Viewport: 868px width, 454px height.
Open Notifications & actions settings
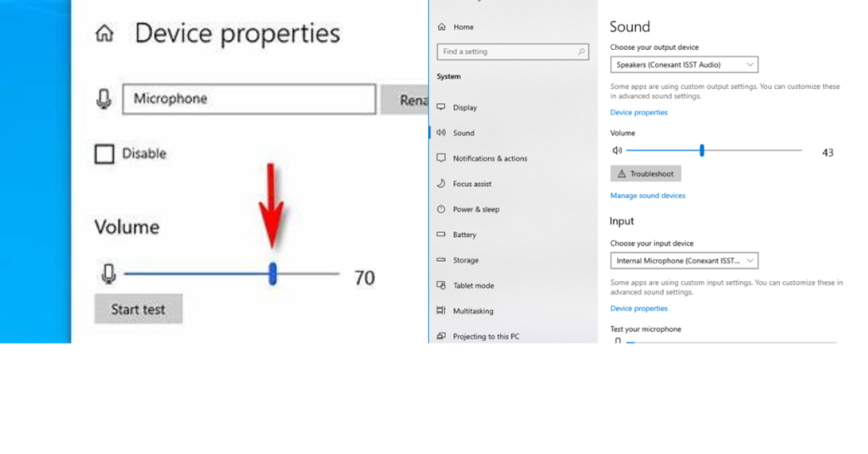pos(489,158)
